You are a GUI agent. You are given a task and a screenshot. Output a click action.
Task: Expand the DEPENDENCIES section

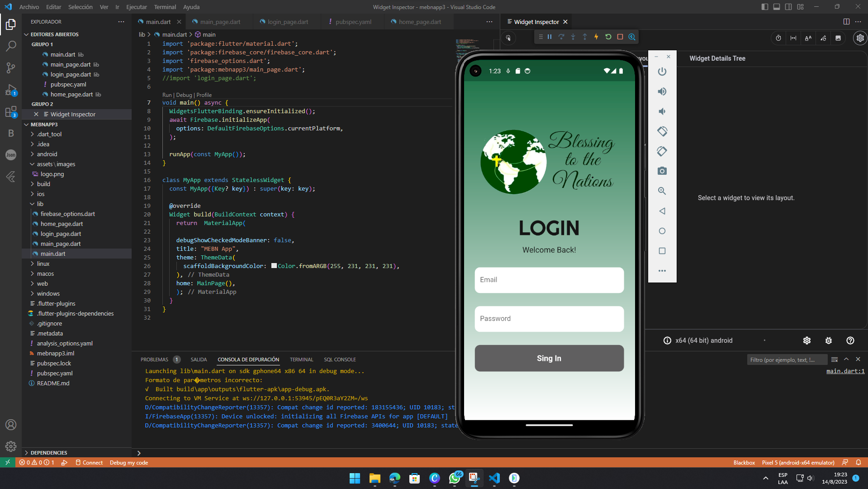pos(49,453)
